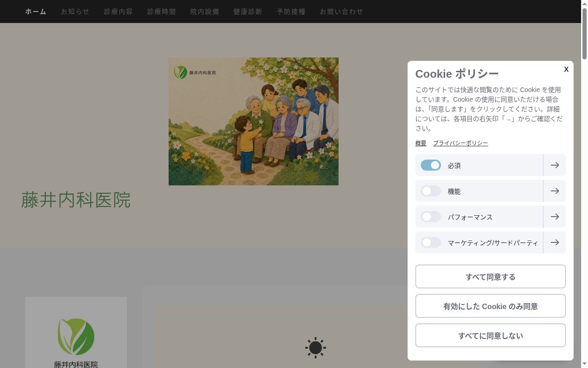Viewport: 588px width, 368px height.
Task: Click the green leaf clinic logo
Action: pyautogui.click(x=76, y=336)
